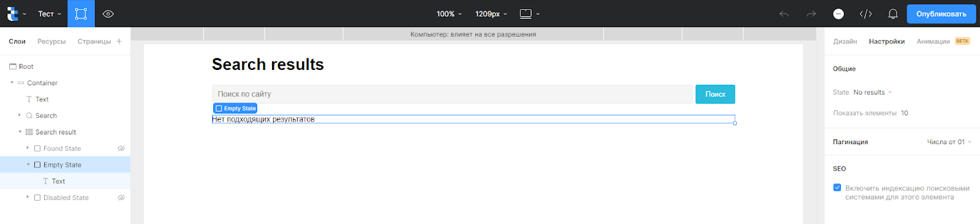Open notifications bell
The image size is (980, 224).
pyautogui.click(x=893, y=14)
